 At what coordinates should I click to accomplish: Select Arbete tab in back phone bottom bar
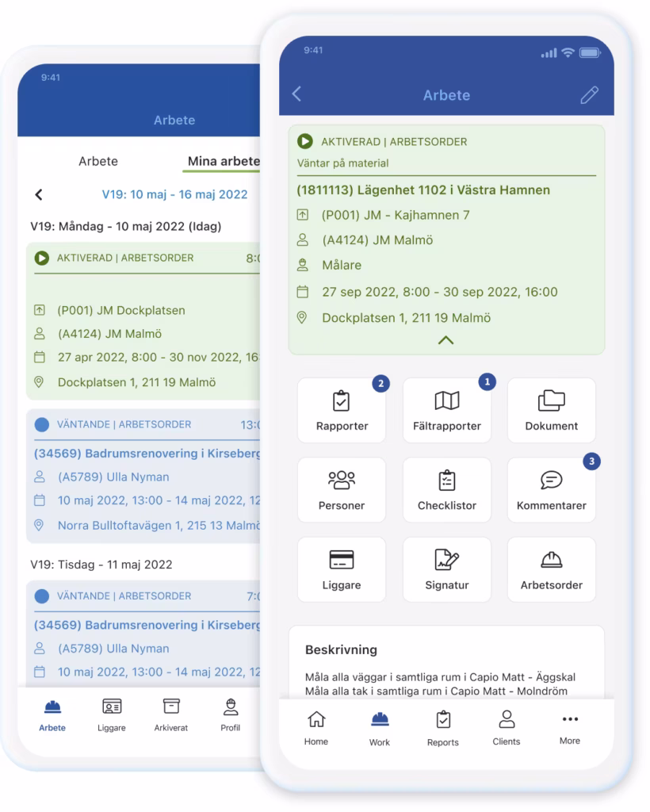[52, 716]
